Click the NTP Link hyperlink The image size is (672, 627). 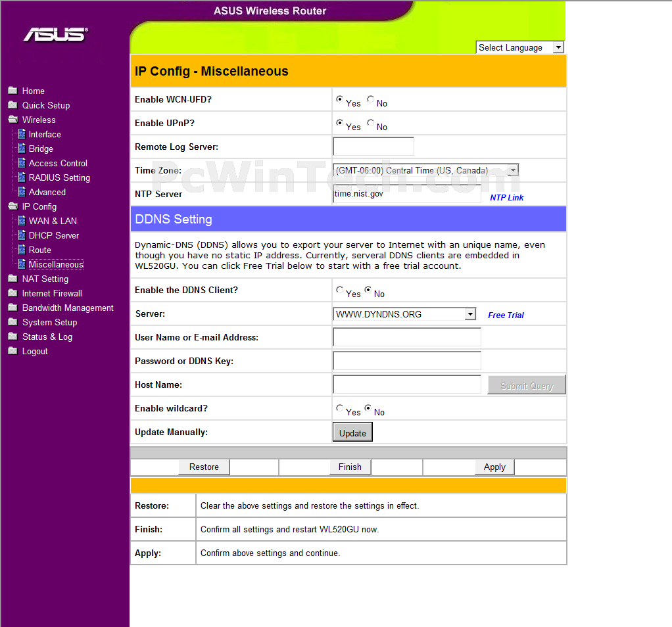(506, 197)
